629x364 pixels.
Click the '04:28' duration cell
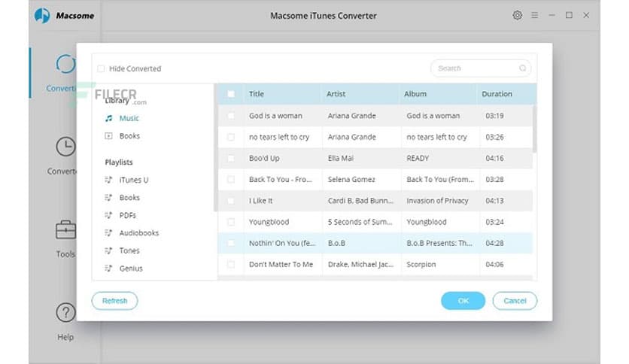pyautogui.click(x=494, y=243)
